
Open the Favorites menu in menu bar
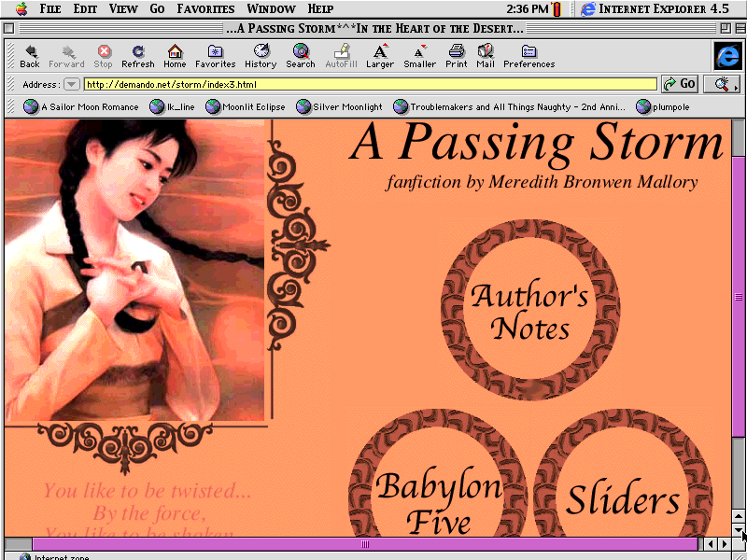coord(205,8)
